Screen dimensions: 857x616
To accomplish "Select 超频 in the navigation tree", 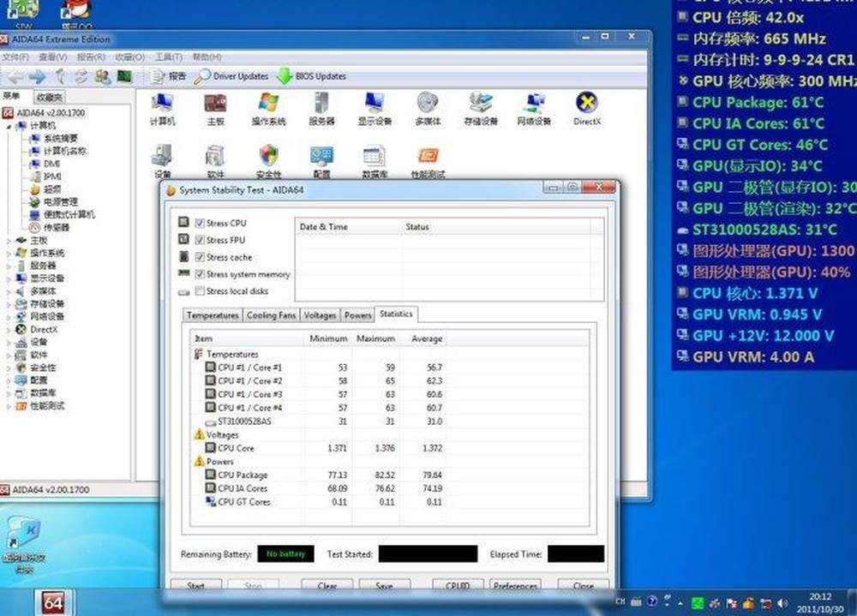I will 45,189.
